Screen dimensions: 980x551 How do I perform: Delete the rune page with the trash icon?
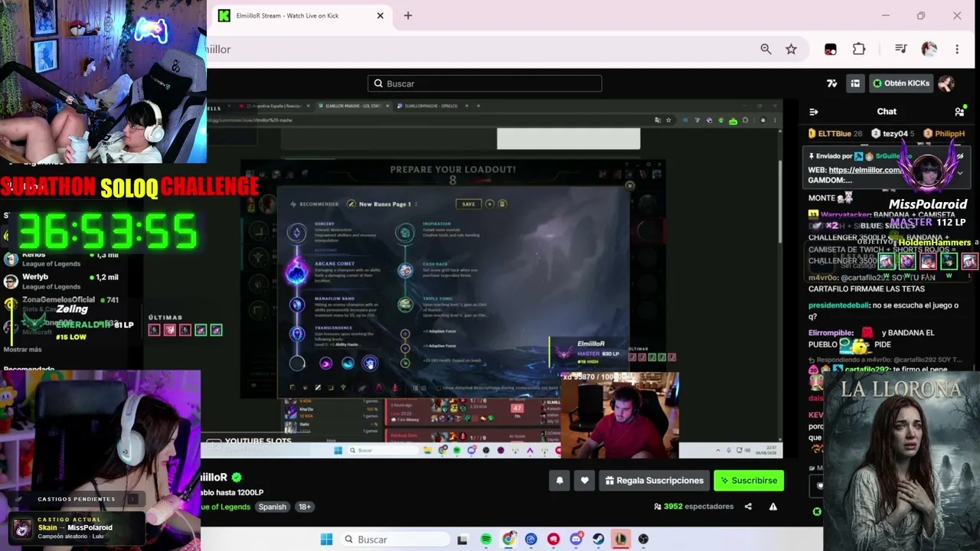(x=502, y=204)
